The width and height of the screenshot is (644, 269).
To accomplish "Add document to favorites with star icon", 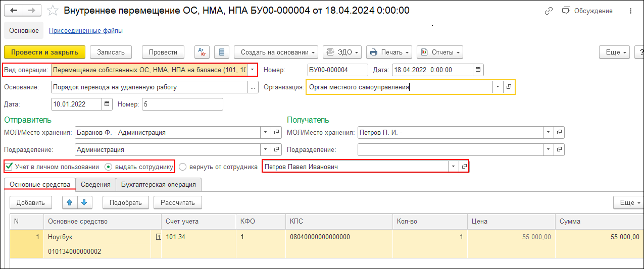I will [52, 11].
